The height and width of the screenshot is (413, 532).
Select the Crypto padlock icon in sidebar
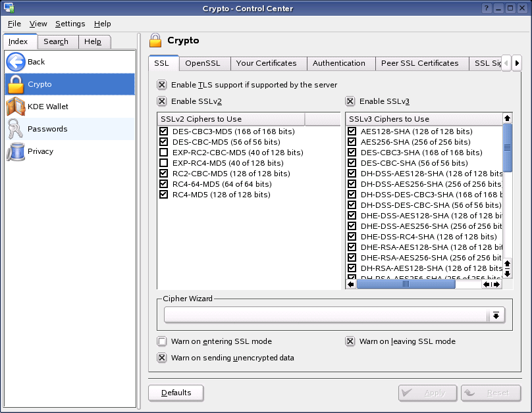tap(16, 84)
